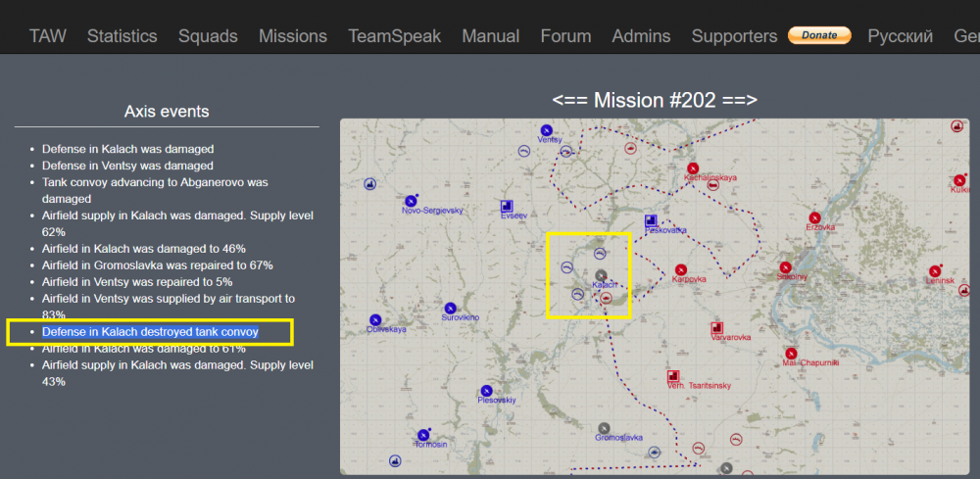980x479 pixels.
Task: Click "Airfield in Gromoslavka was repaired to 67%"
Action: click(158, 264)
